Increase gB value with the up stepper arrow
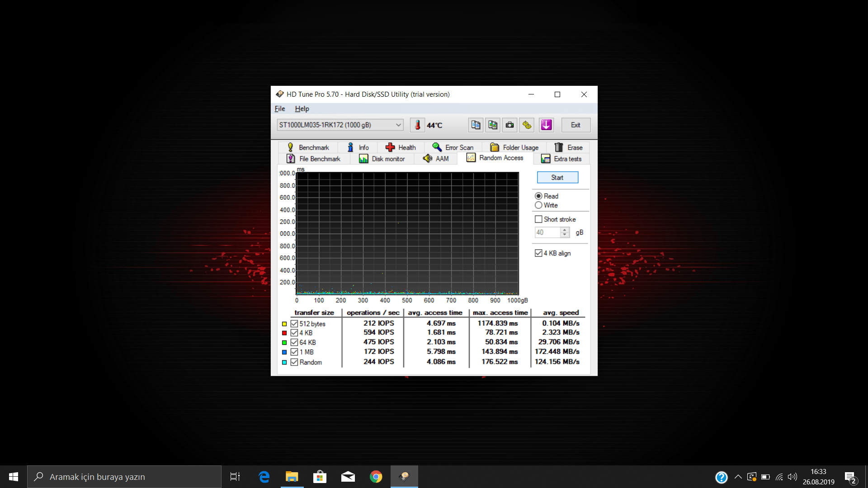 click(x=565, y=230)
